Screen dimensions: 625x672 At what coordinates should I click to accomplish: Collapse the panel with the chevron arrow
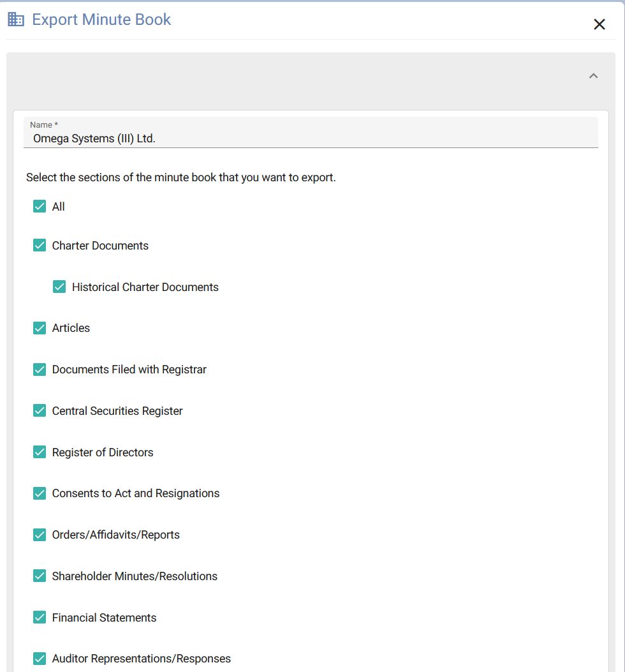593,76
